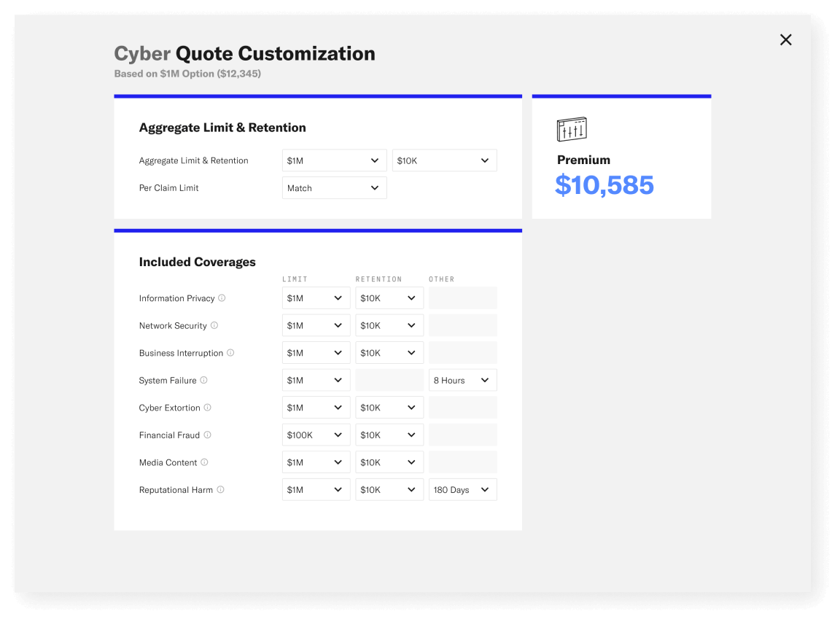Open System Failure 8 Hours dropdown
The width and height of the screenshot is (840, 622).
(x=463, y=380)
